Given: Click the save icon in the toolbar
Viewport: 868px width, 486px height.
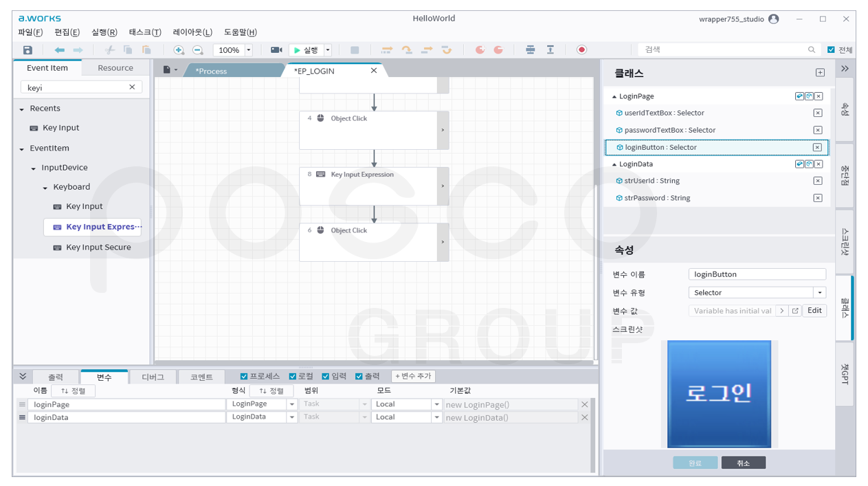Looking at the screenshot, I should pos(27,50).
